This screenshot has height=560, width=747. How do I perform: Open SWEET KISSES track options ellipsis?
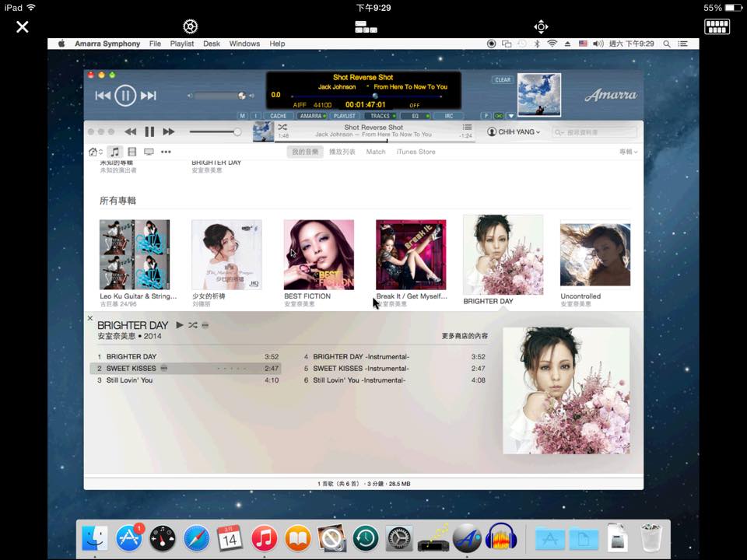(164, 369)
